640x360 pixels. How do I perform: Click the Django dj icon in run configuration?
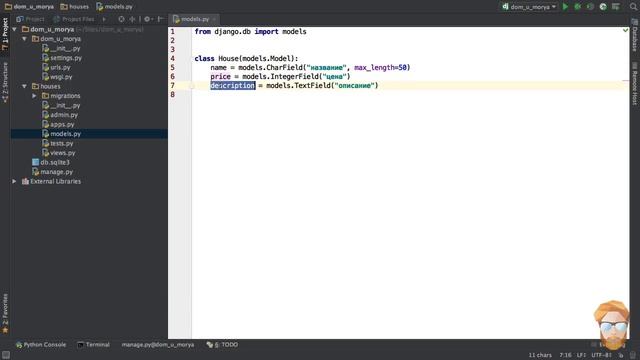click(x=505, y=7)
